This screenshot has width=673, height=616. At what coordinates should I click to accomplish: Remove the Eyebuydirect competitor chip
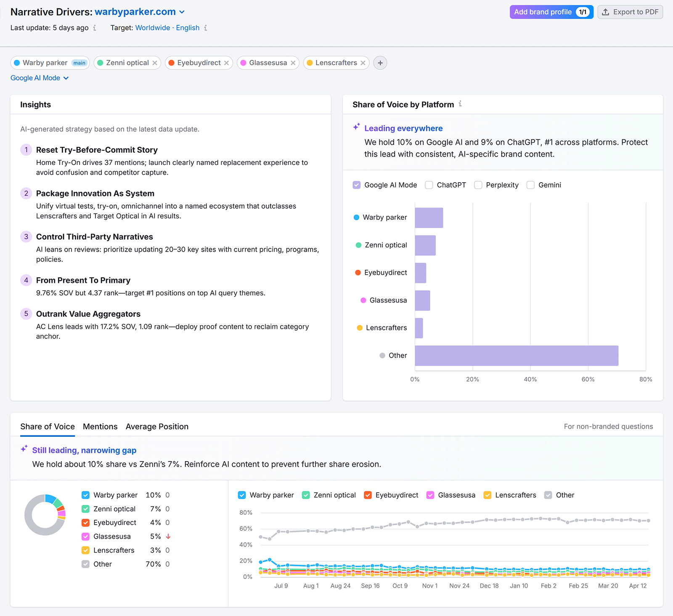(226, 63)
